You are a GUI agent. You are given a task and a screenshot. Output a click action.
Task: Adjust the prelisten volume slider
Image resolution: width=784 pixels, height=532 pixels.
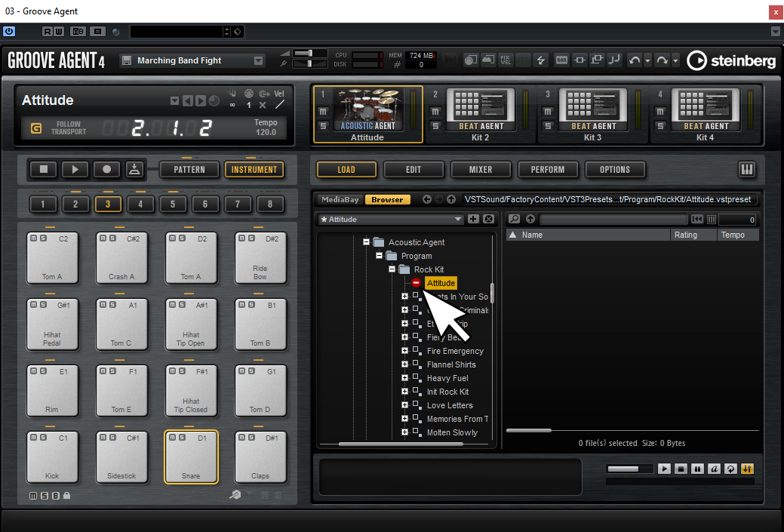(x=629, y=469)
